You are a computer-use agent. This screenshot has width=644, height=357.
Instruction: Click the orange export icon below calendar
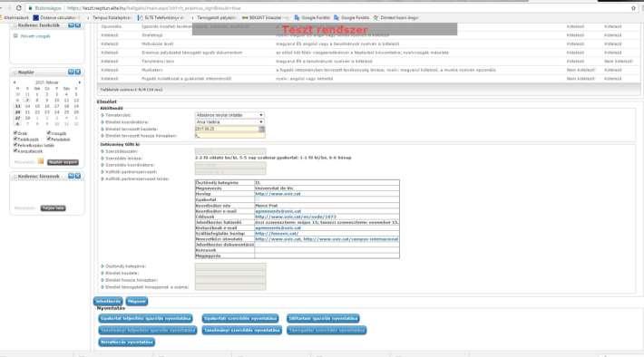click(x=41, y=161)
